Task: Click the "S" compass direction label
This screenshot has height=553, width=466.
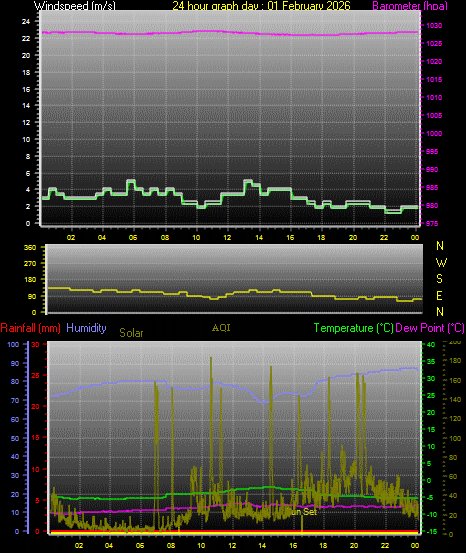Action: (x=439, y=279)
